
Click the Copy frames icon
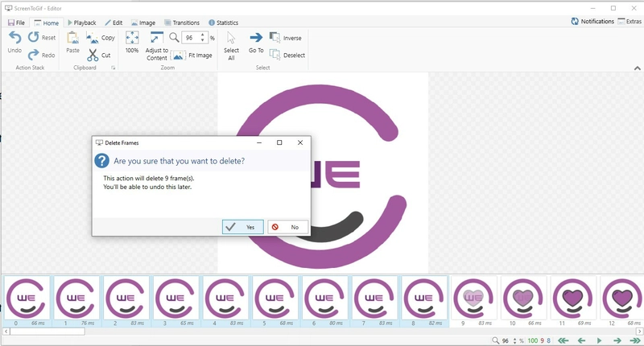tap(93, 38)
